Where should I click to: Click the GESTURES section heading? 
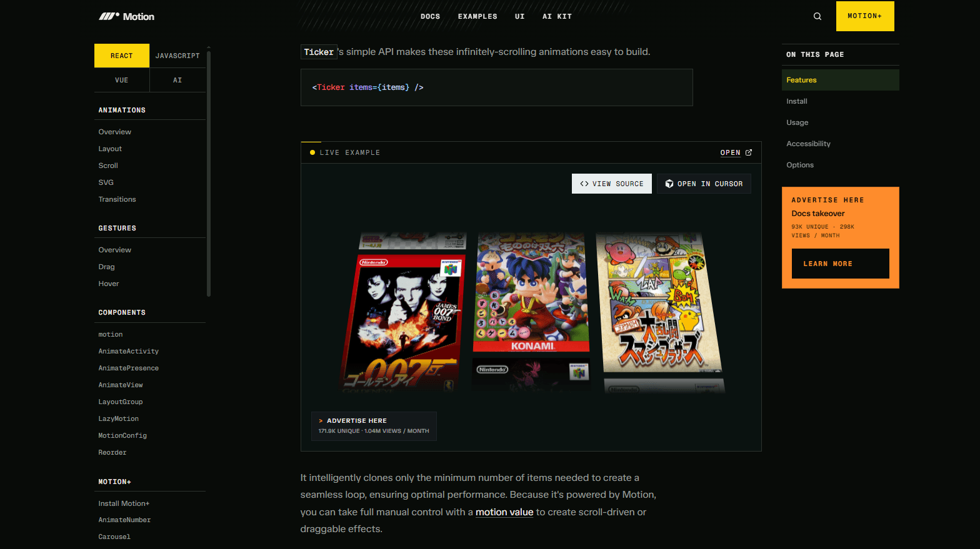pyautogui.click(x=117, y=228)
